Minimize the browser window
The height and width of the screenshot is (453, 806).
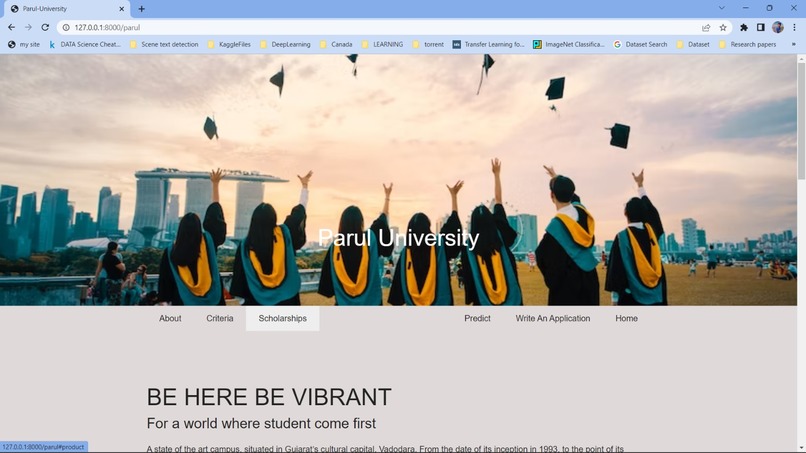click(x=745, y=8)
